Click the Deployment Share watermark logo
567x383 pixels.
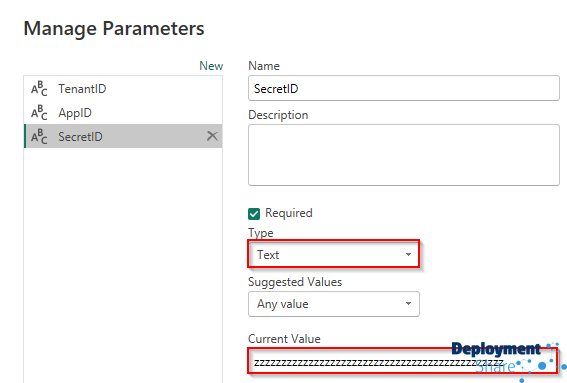click(508, 360)
